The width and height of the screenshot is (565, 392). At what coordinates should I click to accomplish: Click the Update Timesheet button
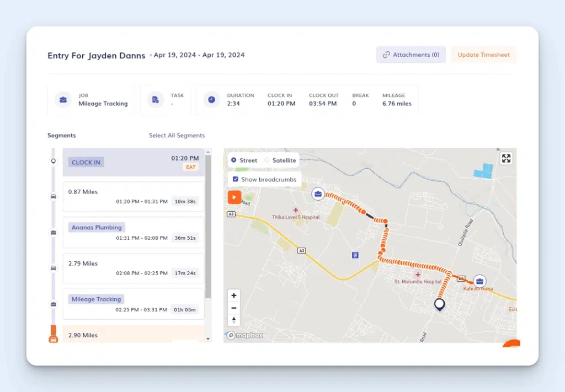[483, 55]
